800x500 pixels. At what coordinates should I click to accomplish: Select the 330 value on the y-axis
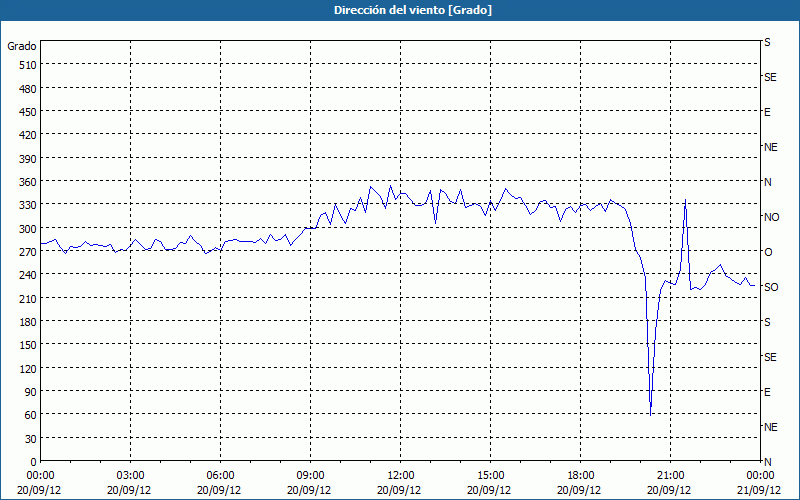[x=28, y=205]
